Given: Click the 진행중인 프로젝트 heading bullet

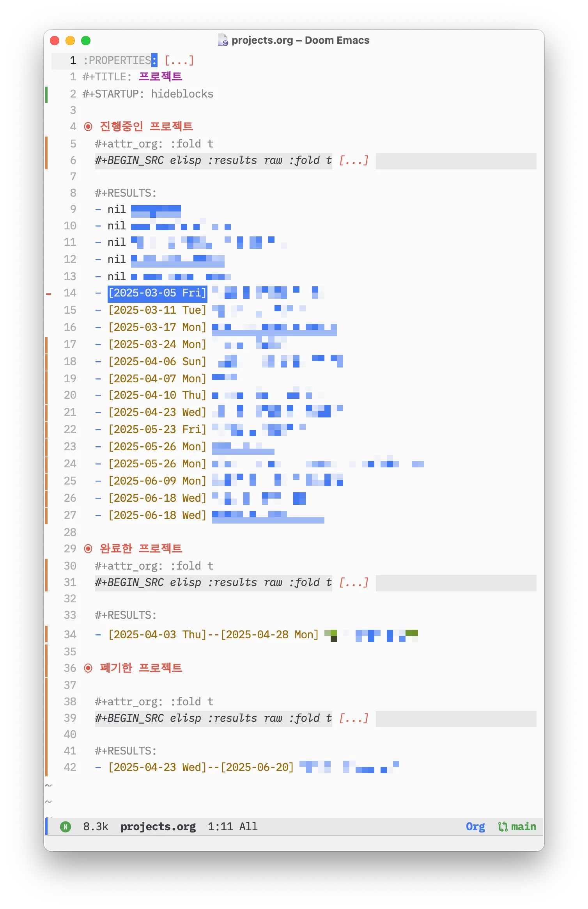Looking at the screenshot, I should pyautogui.click(x=88, y=126).
